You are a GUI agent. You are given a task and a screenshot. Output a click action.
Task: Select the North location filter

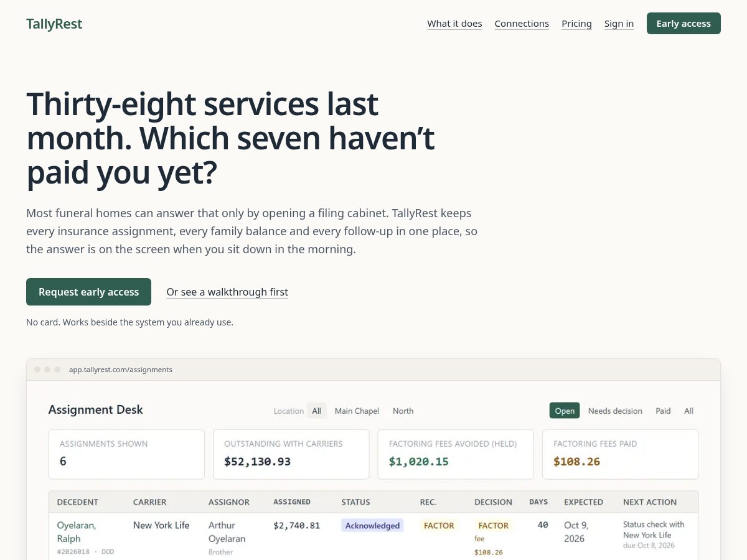coord(403,411)
